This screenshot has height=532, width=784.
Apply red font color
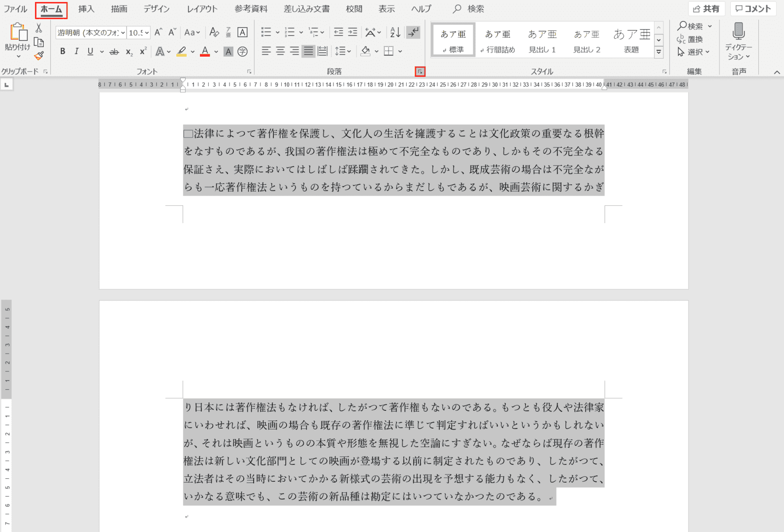[205, 51]
